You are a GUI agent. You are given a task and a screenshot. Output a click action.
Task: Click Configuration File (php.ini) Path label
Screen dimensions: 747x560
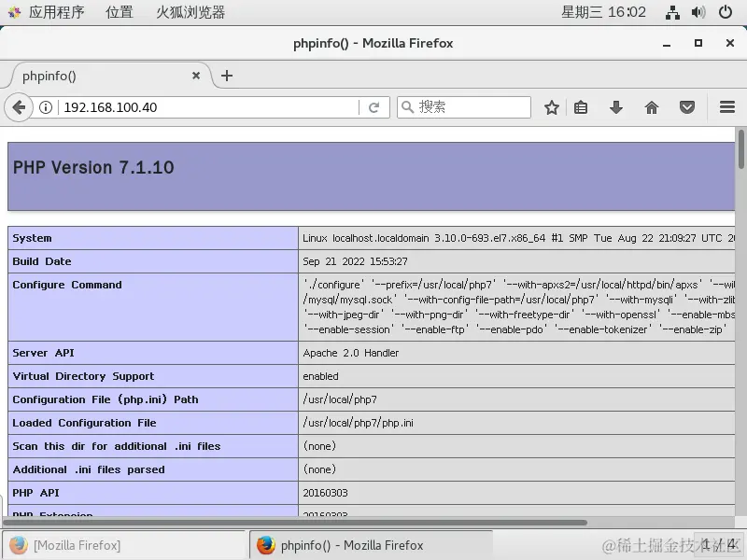click(x=106, y=399)
